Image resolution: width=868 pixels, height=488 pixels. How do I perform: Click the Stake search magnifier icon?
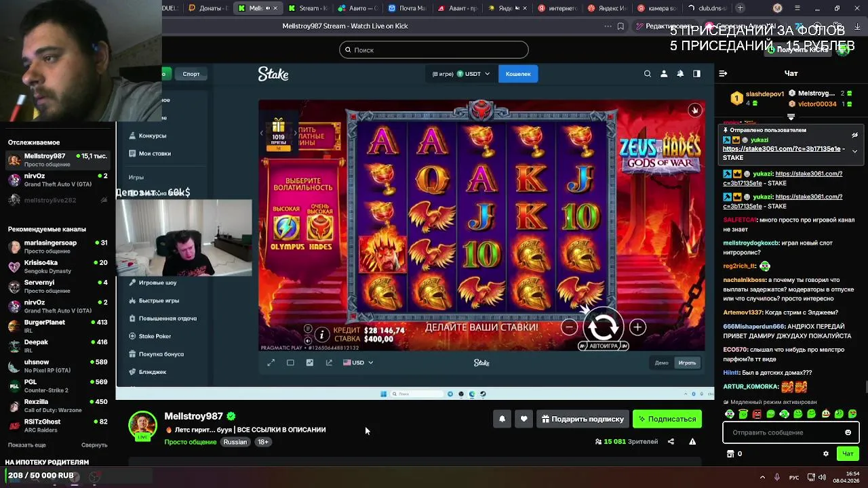pos(648,74)
